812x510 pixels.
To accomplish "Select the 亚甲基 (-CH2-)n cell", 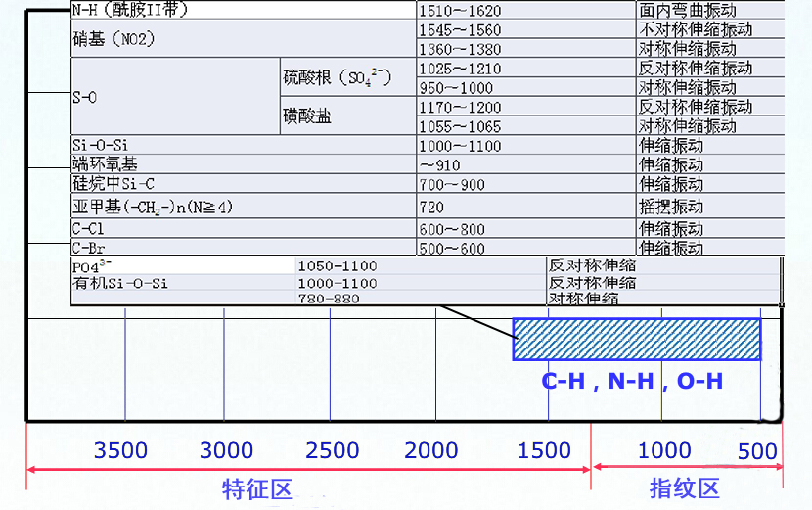I will pyautogui.click(x=244, y=207).
